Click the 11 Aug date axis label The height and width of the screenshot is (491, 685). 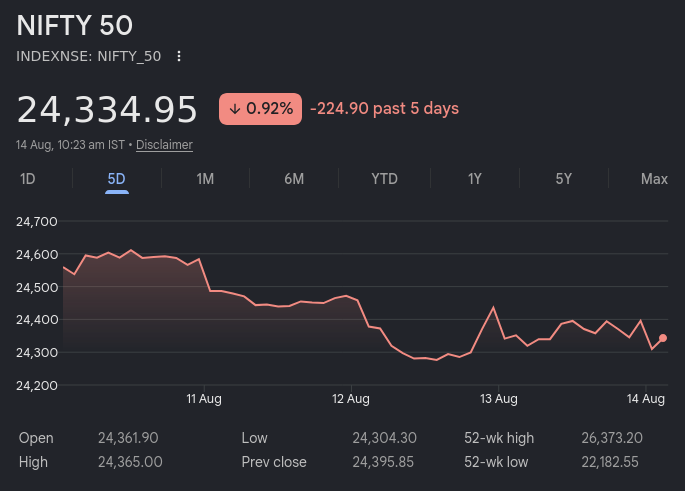pyautogui.click(x=204, y=399)
